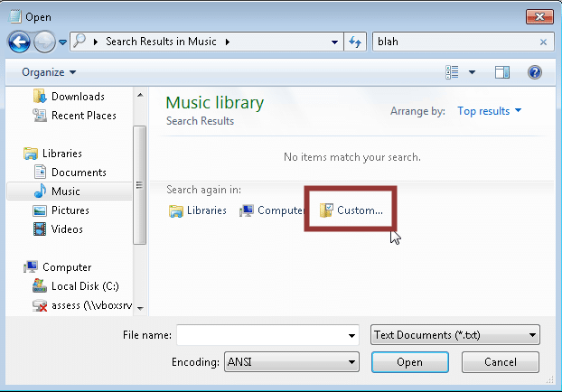Click the change view icon
The image size is (562, 392).
pos(453,72)
